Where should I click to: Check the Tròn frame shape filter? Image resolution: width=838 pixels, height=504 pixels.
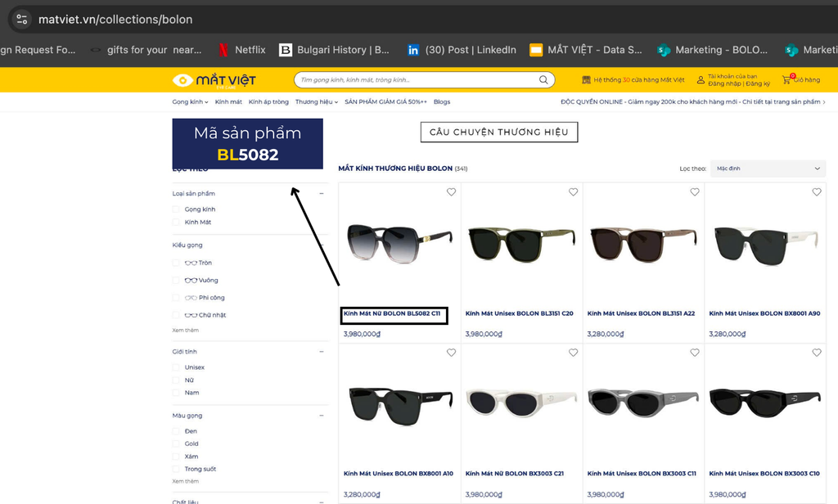(176, 263)
